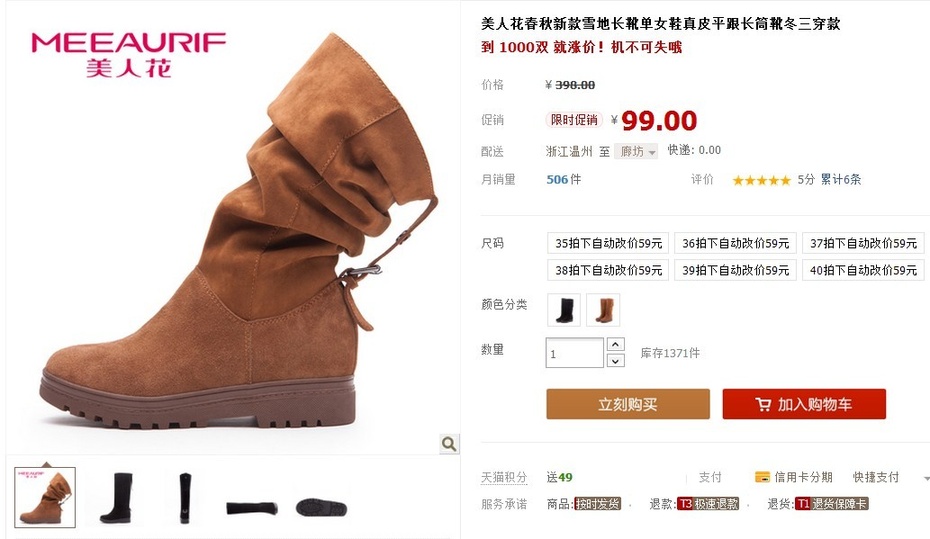Choose the black boot color swatch
This screenshot has width=930, height=539.
pyautogui.click(x=564, y=310)
